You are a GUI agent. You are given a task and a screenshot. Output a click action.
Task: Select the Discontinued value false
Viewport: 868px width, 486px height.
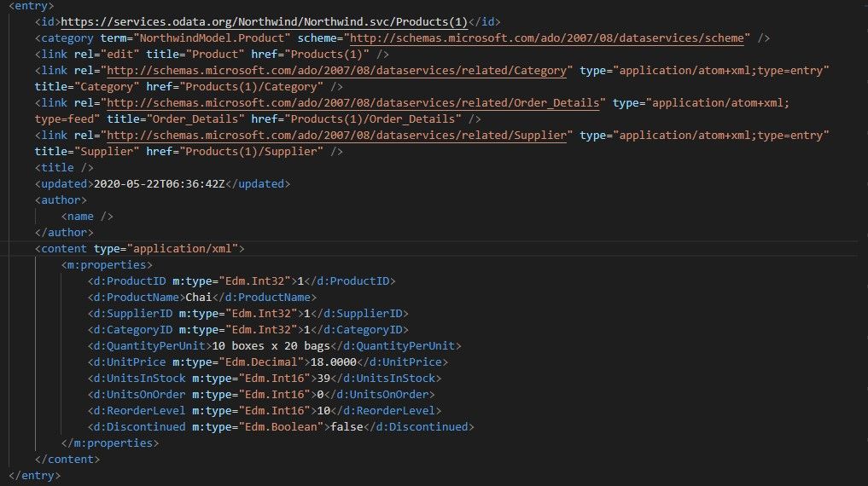pos(347,427)
